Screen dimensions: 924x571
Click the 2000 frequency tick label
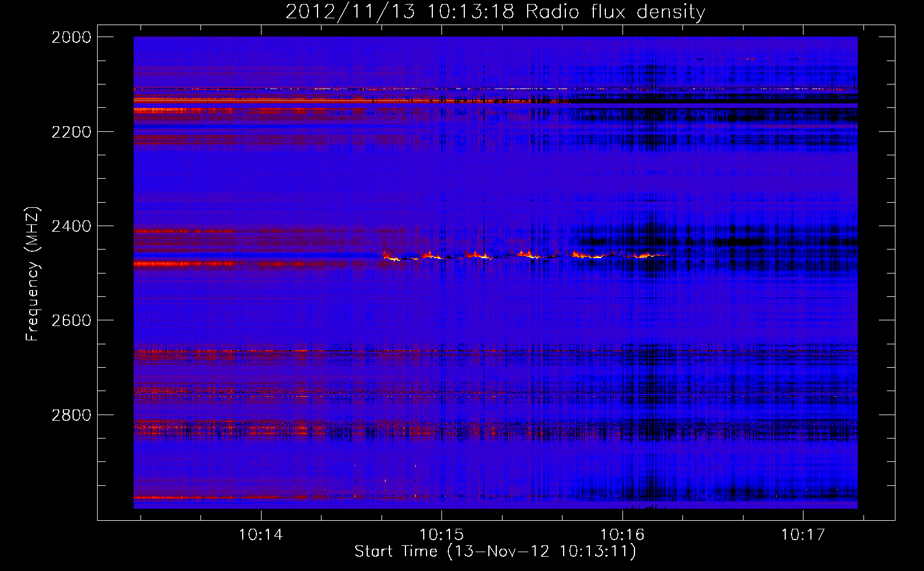(71, 37)
